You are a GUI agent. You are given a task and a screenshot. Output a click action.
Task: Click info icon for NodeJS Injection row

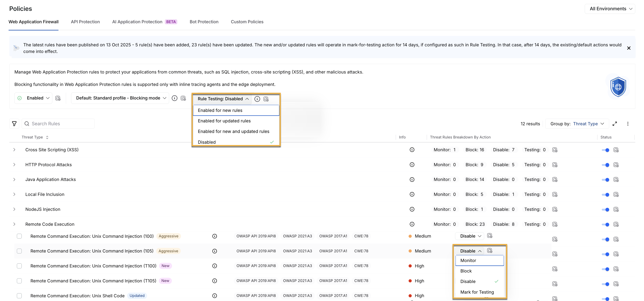point(412,209)
